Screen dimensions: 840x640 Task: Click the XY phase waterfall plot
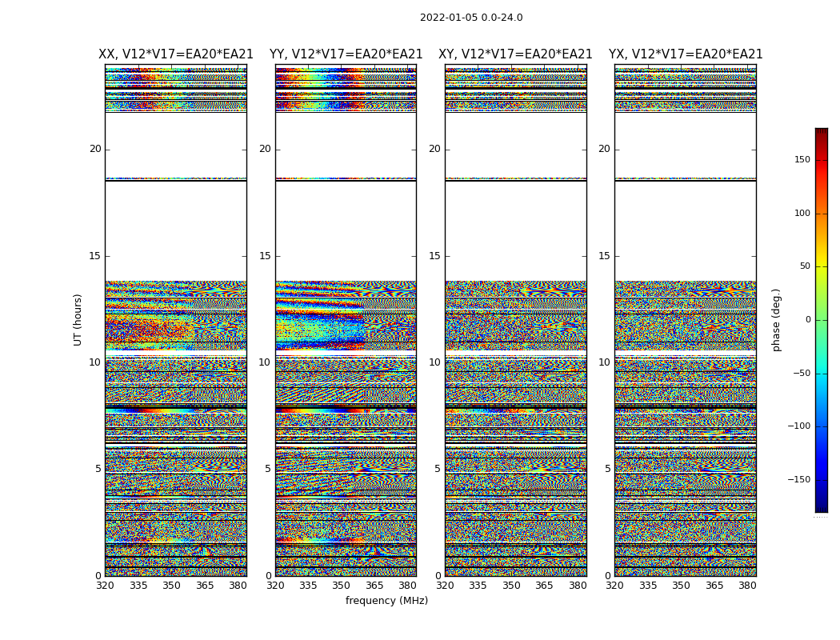coord(516,320)
